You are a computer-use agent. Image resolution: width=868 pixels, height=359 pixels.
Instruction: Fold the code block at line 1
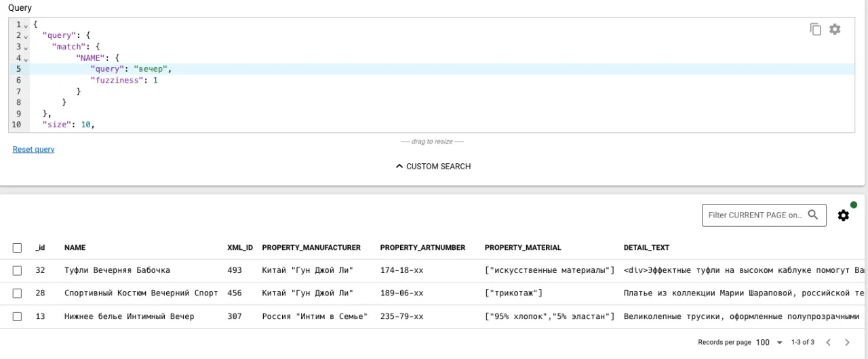click(26, 25)
